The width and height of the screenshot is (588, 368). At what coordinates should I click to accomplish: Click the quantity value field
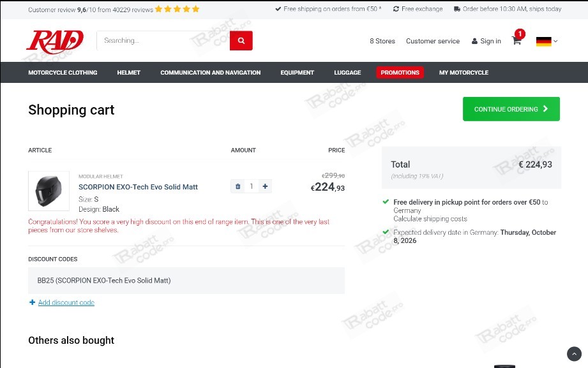252,186
